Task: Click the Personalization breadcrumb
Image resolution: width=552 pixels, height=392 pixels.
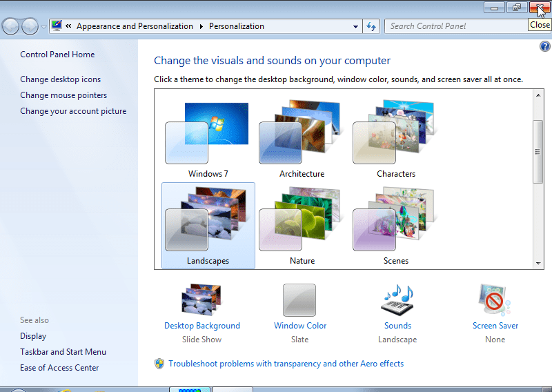Action: 237,26
